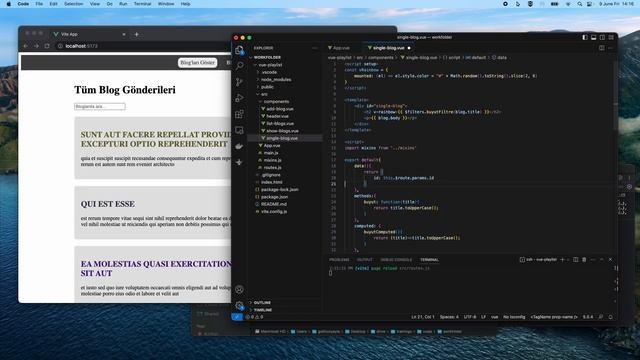Toggle primary side bar visibility
Image resolution: width=640 pixels, height=360 pixels.
pyautogui.click(x=585, y=37)
